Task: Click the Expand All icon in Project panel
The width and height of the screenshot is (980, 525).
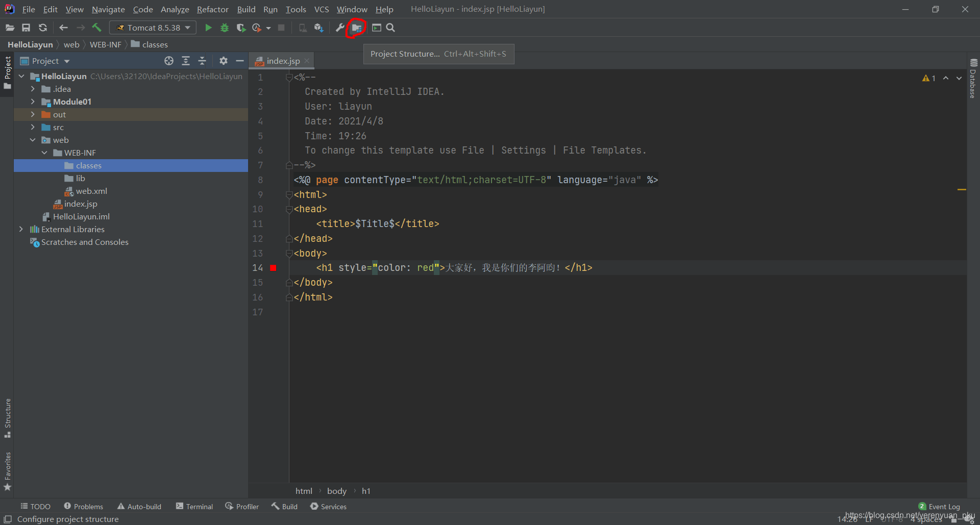Action: click(x=186, y=61)
